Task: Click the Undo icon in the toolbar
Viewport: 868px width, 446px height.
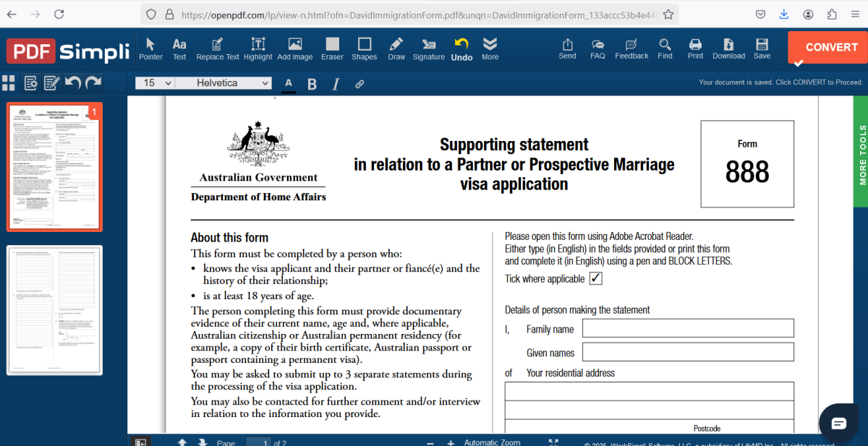Action: pyautogui.click(x=461, y=48)
